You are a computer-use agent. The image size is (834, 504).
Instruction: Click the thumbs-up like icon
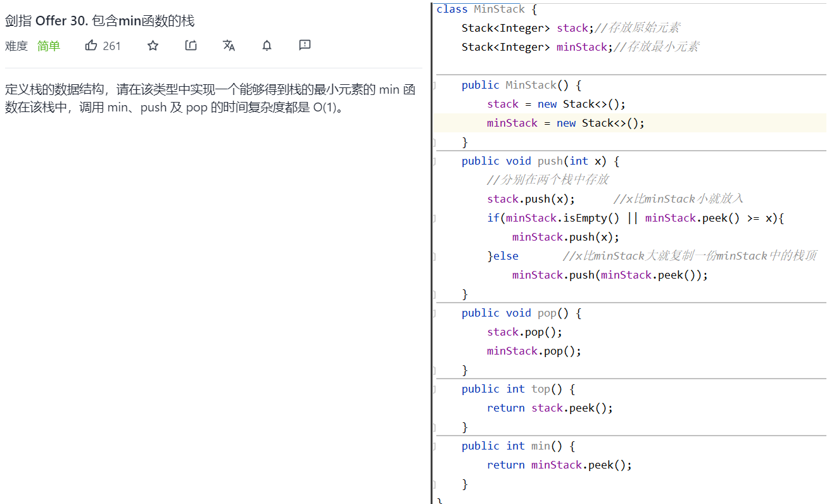click(91, 45)
